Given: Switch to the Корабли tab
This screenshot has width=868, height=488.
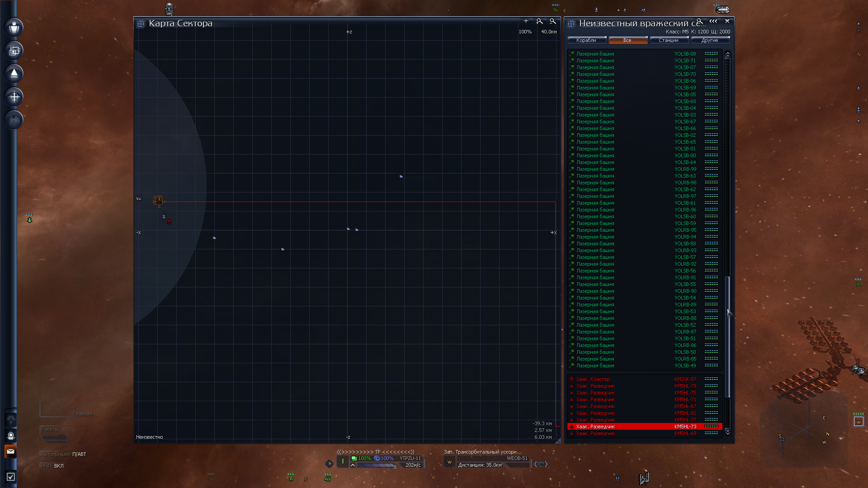Looking at the screenshot, I should [586, 40].
